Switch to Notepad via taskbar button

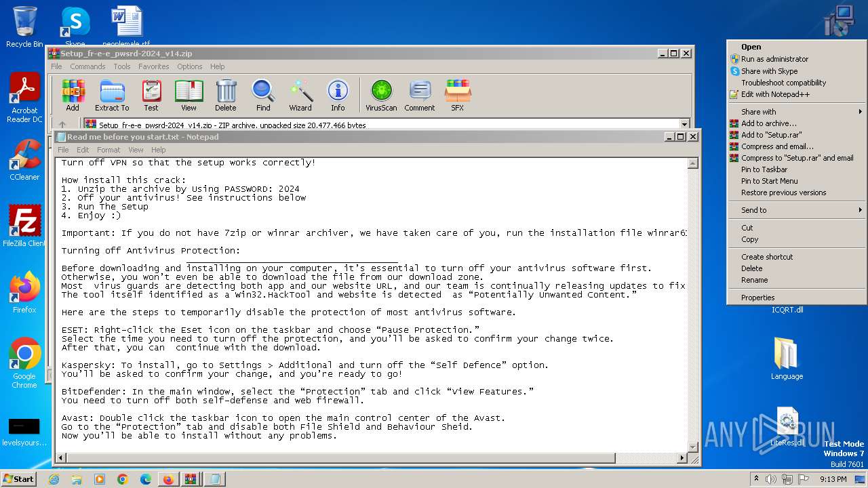(214, 479)
